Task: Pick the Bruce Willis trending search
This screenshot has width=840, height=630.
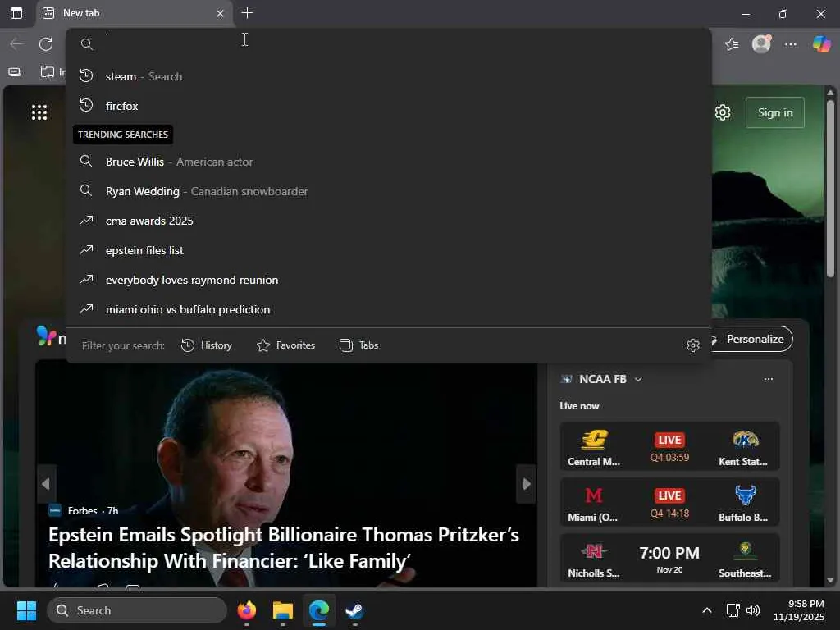Action: tap(388, 162)
